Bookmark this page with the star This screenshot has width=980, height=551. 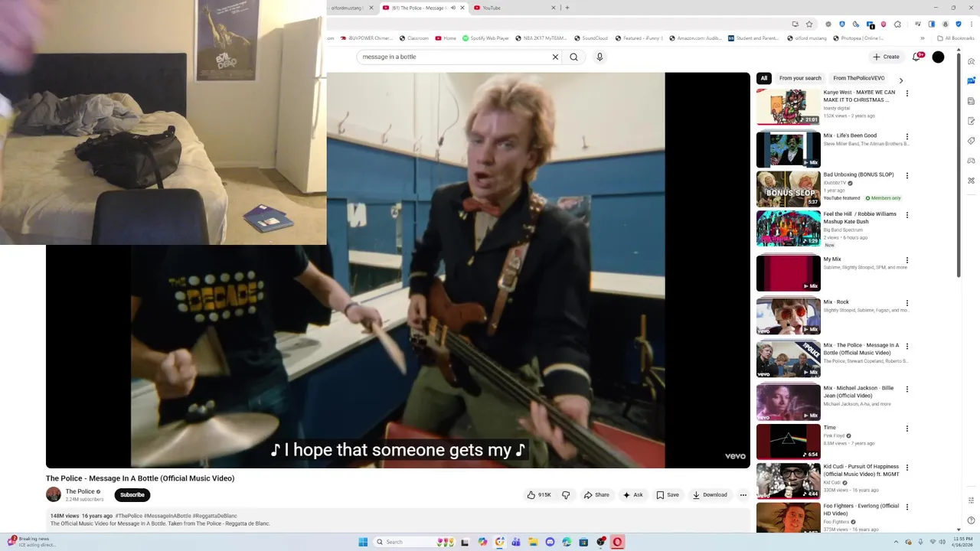808,24
